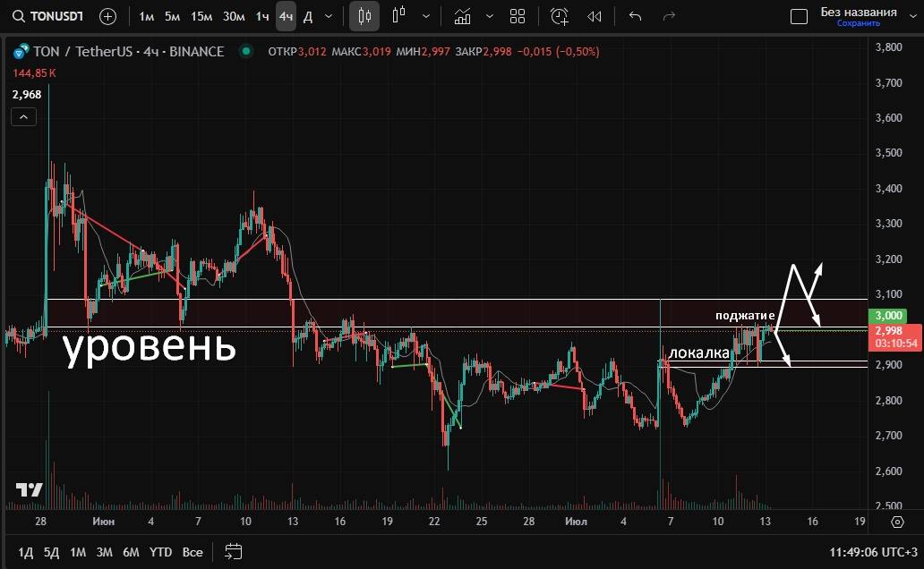This screenshot has height=569, width=924.
Task: Click the 3,200 price scale label
Action: click(889, 259)
